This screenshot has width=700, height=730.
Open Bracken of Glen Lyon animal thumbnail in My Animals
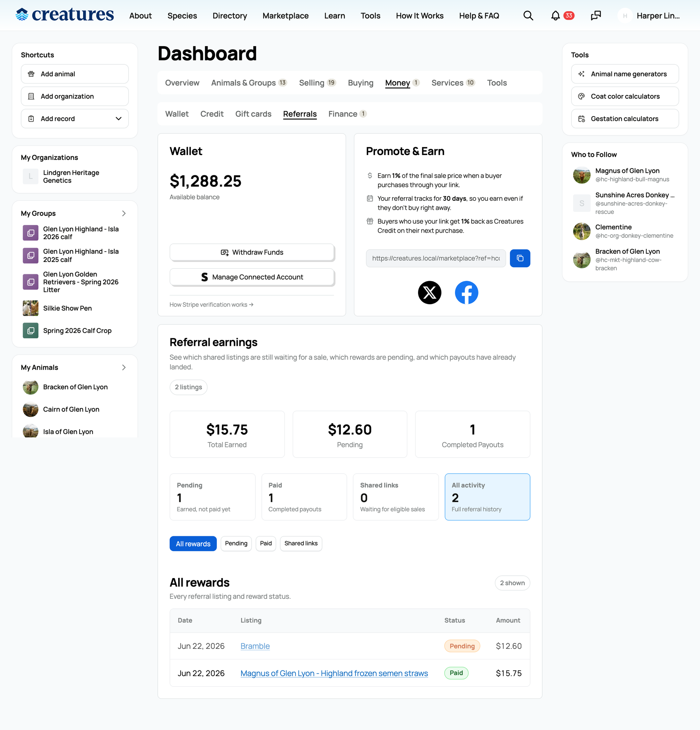pos(31,387)
